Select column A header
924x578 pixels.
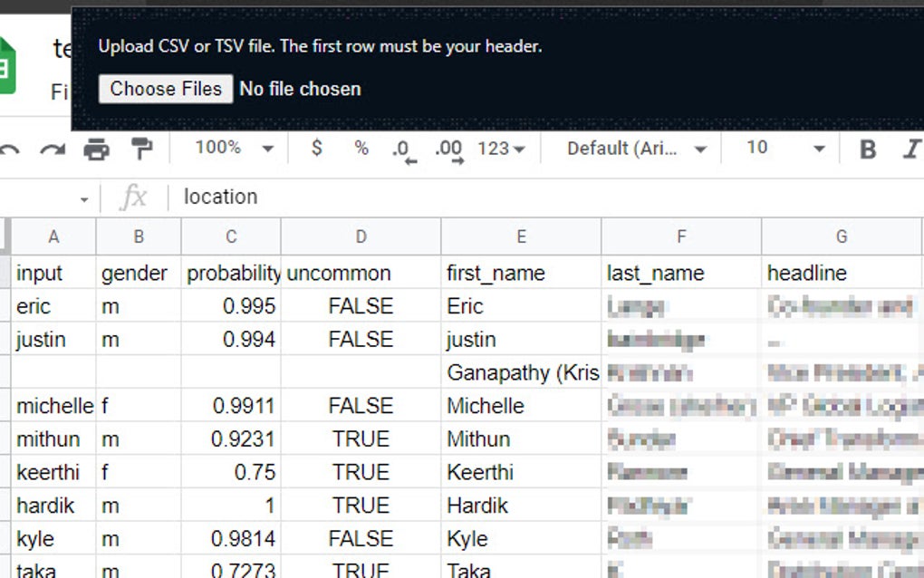53,236
